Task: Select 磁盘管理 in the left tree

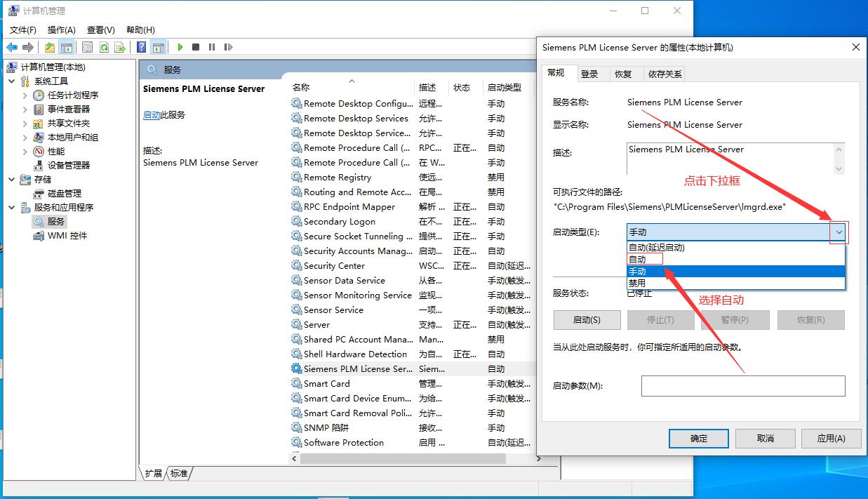Action: pyautogui.click(x=64, y=193)
